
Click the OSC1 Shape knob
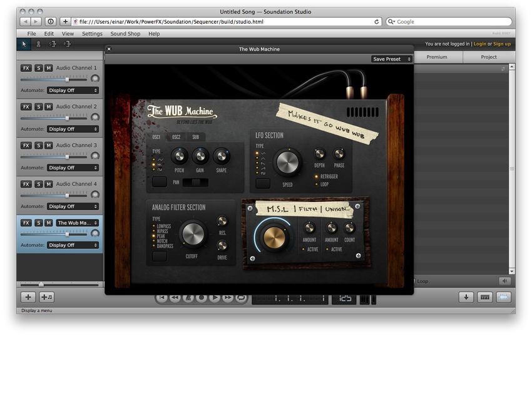[x=221, y=156]
